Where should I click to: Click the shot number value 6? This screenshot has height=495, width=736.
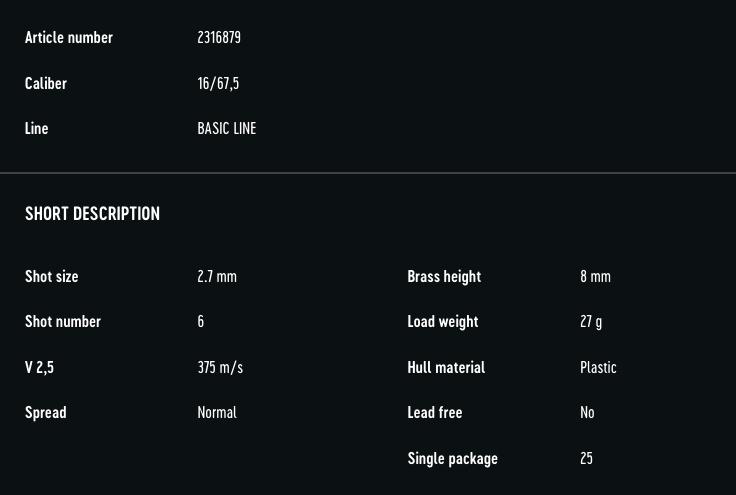200,321
